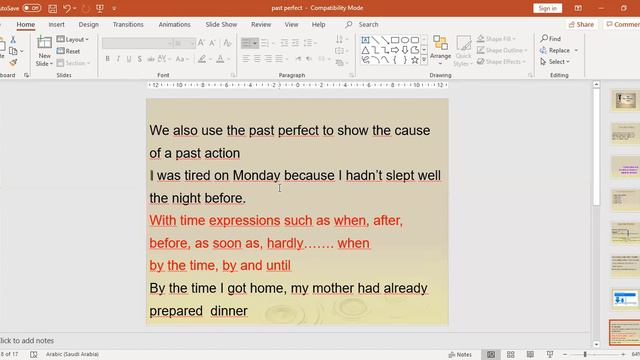Viewport: 640px width, 360px height.
Task: Click Align Left icon
Action: [x=246, y=59]
